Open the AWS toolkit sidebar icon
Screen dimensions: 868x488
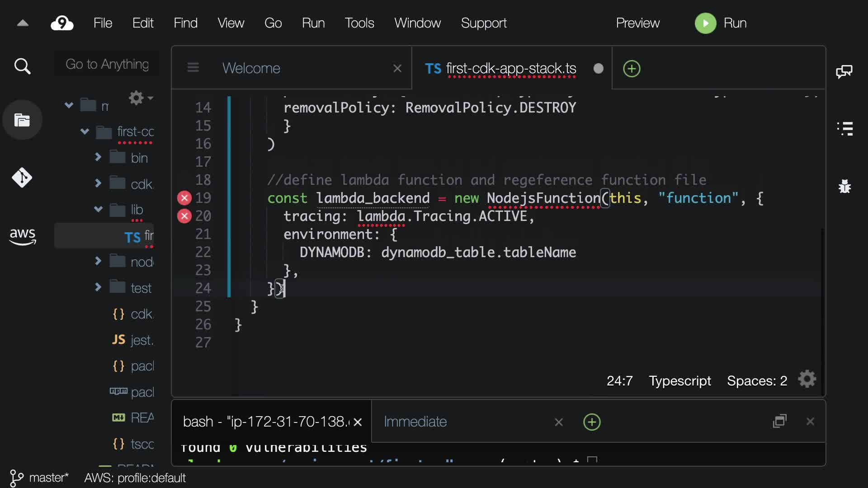[22, 236]
